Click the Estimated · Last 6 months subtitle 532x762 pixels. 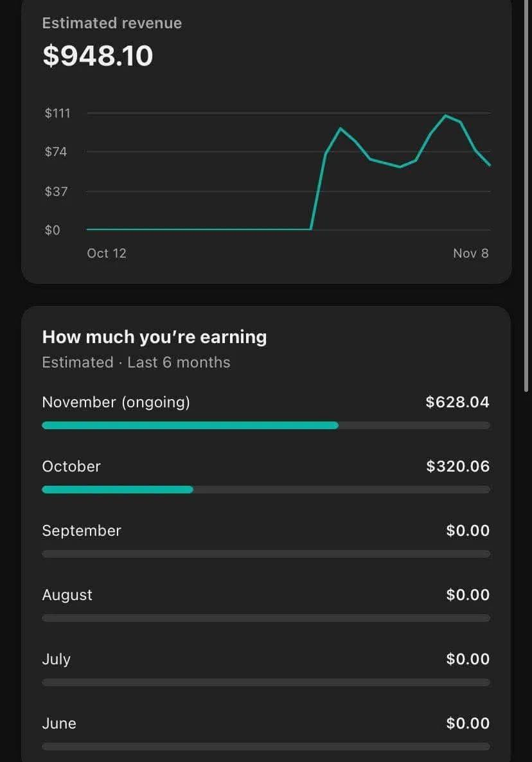[x=136, y=362]
